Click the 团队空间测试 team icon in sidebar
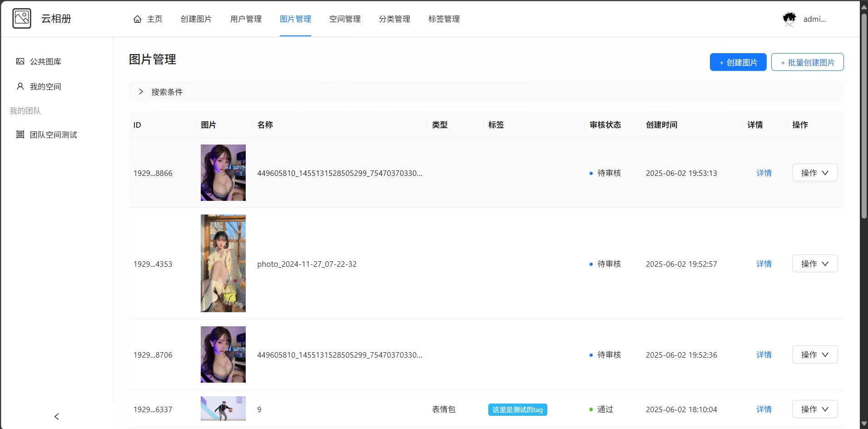The image size is (868, 429). [20, 135]
